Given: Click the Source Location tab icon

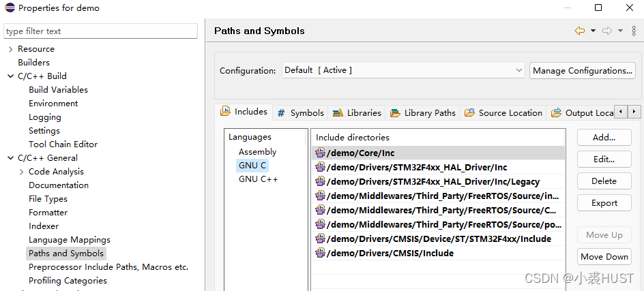Looking at the screenshot, I should click(x=469, y=112).
